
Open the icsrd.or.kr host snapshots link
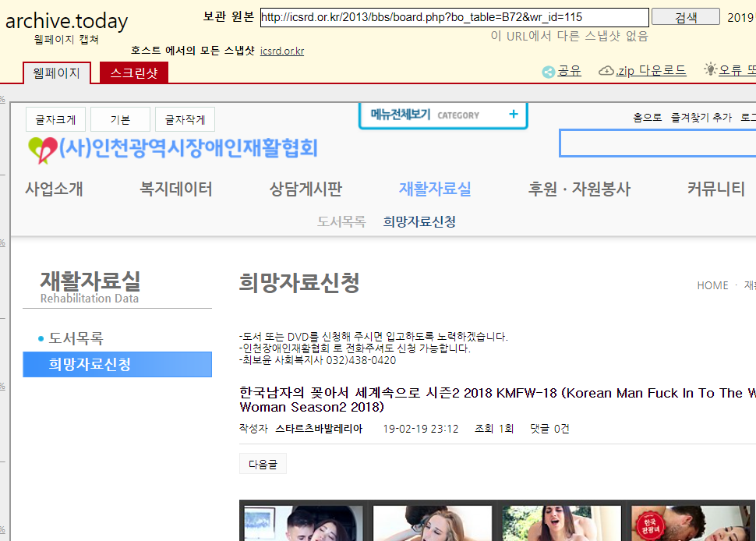pyautogui.click(x=282, y=51)
